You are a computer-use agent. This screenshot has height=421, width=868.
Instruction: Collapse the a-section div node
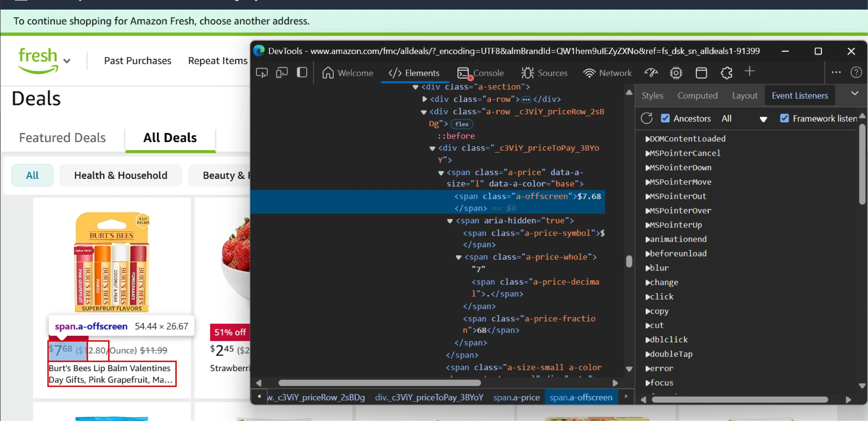(x=415, y=87)
